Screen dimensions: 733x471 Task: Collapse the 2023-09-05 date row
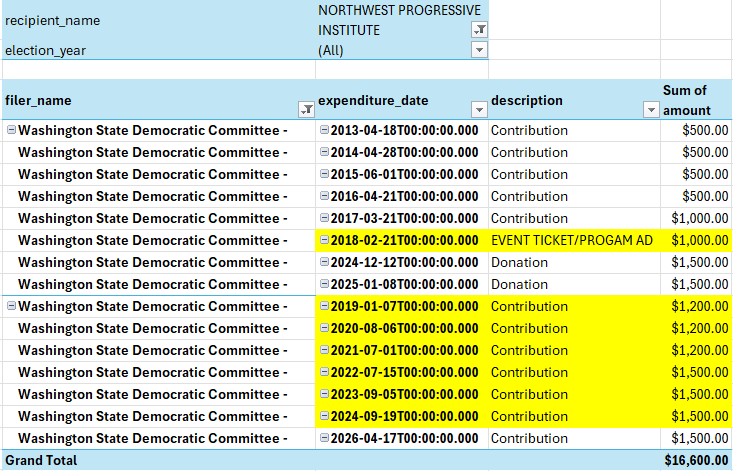tap(324, 393)
